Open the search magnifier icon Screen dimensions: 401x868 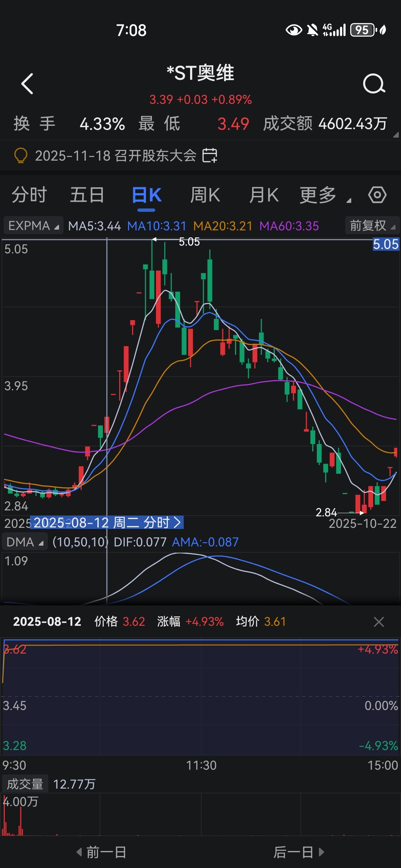pyautogui.click(x=374, y=83)
